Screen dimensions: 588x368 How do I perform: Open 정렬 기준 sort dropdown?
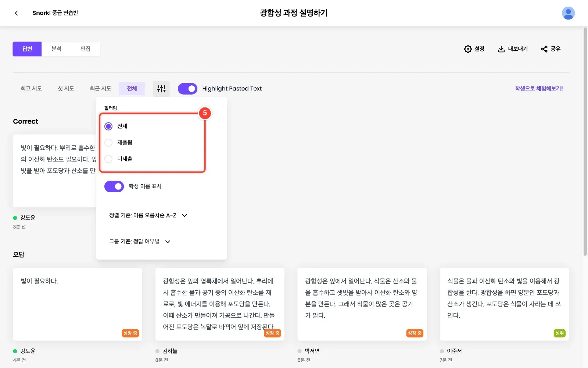148,215
